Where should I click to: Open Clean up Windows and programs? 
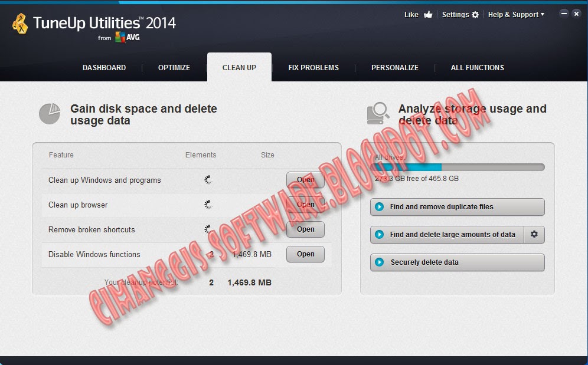[x=305, y=180]
